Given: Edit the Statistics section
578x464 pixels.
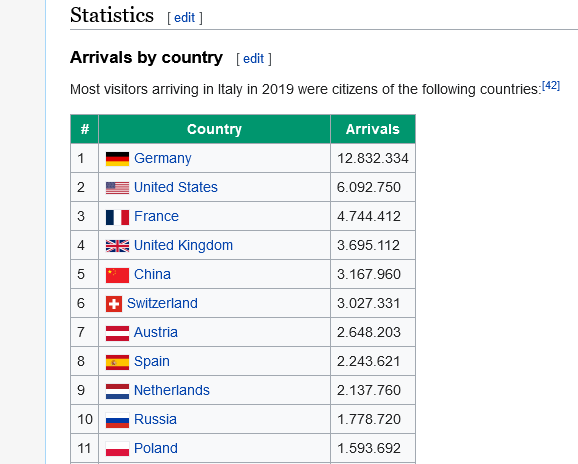Looking at the screenshot, I should [184, 18].
